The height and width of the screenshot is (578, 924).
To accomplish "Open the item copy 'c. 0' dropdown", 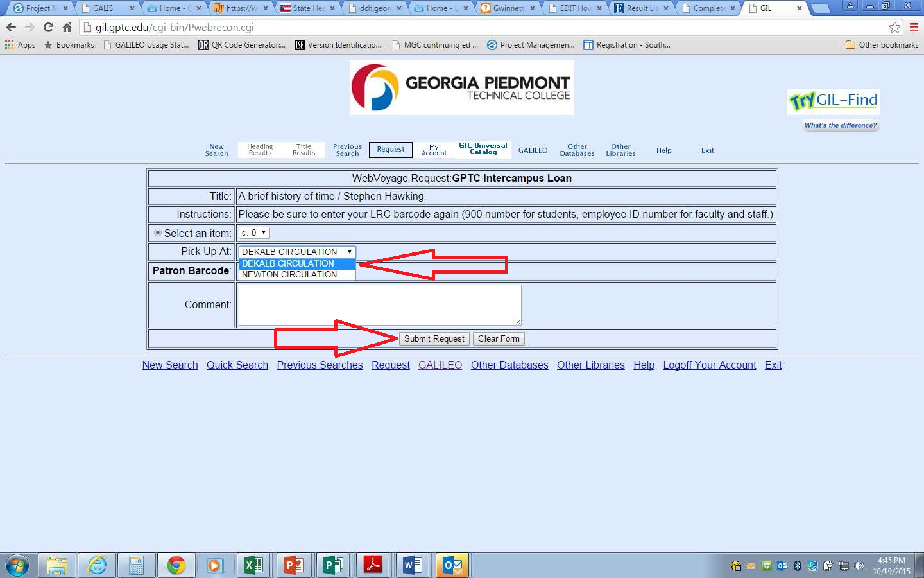I will point(254,232).
